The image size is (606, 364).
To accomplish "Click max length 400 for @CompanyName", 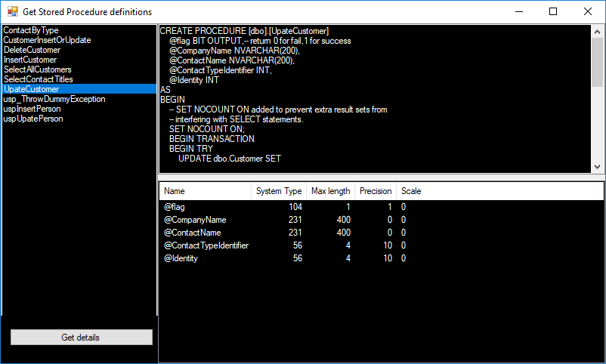I will pos(344,220).
